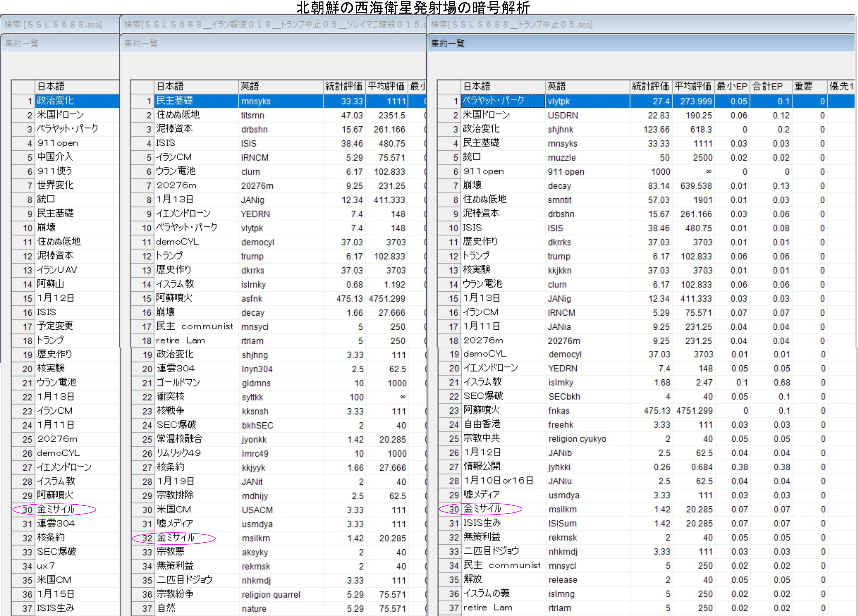Click the 英語 header in middle table

click(250, 86)
